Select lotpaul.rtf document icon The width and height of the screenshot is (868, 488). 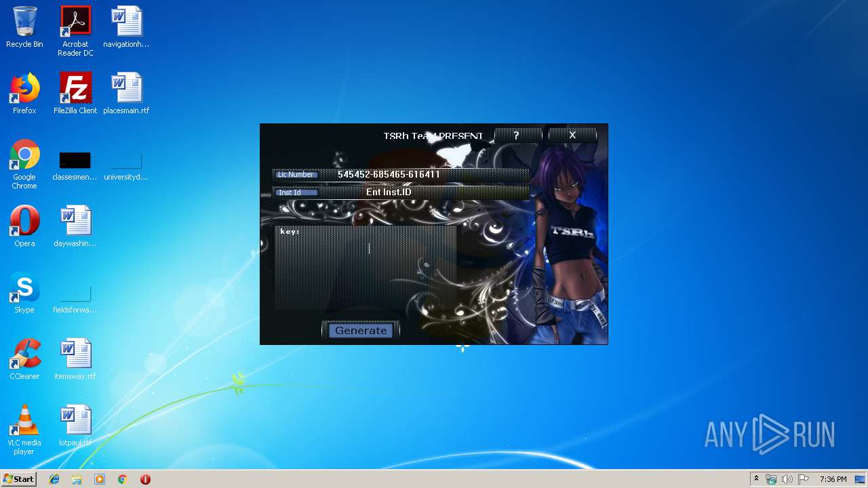click(75, 426)
